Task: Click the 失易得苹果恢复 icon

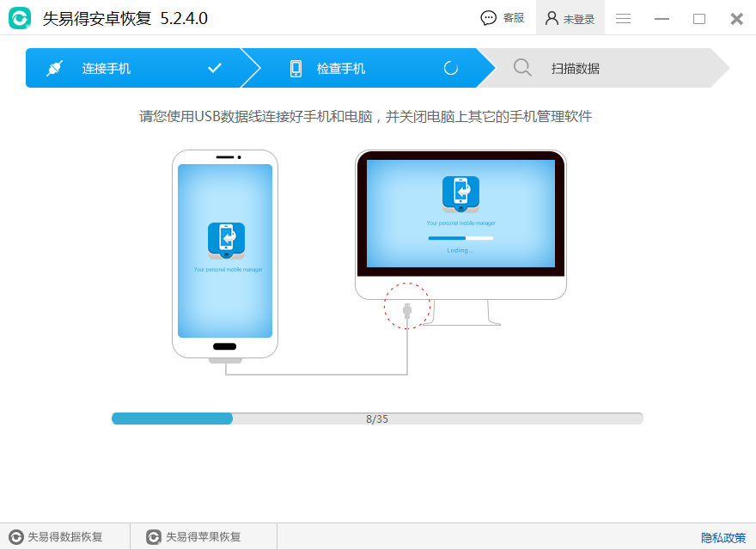Action: click(153, 537)
